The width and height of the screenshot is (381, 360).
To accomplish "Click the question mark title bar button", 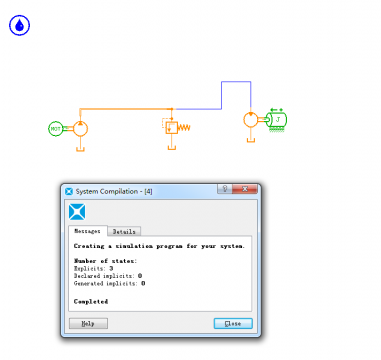I will [225, 189].
